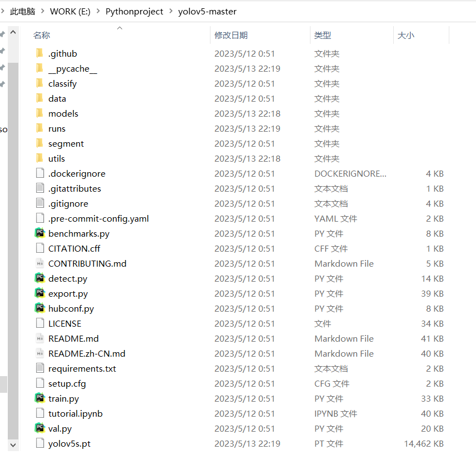476x465 pixels.
Task: Sort files by 修改日期 column header
Action: [x=231, y=35]
